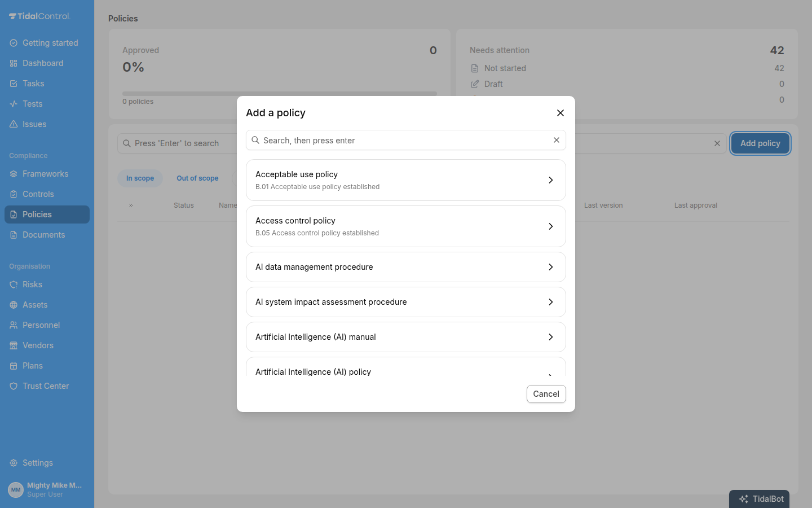Open the Dashboard icon in sidebar

pyautogui.click(x=14, y=63)
